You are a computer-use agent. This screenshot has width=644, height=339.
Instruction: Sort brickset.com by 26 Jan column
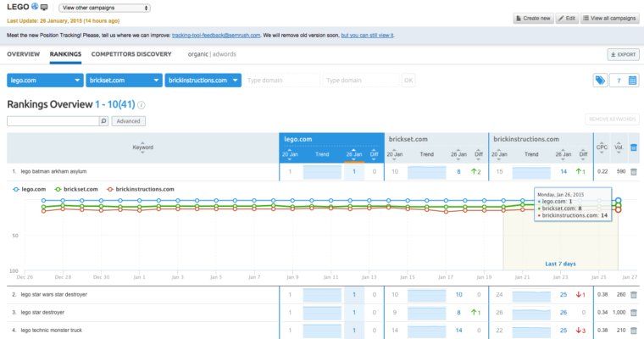click(x=458, y=154)
